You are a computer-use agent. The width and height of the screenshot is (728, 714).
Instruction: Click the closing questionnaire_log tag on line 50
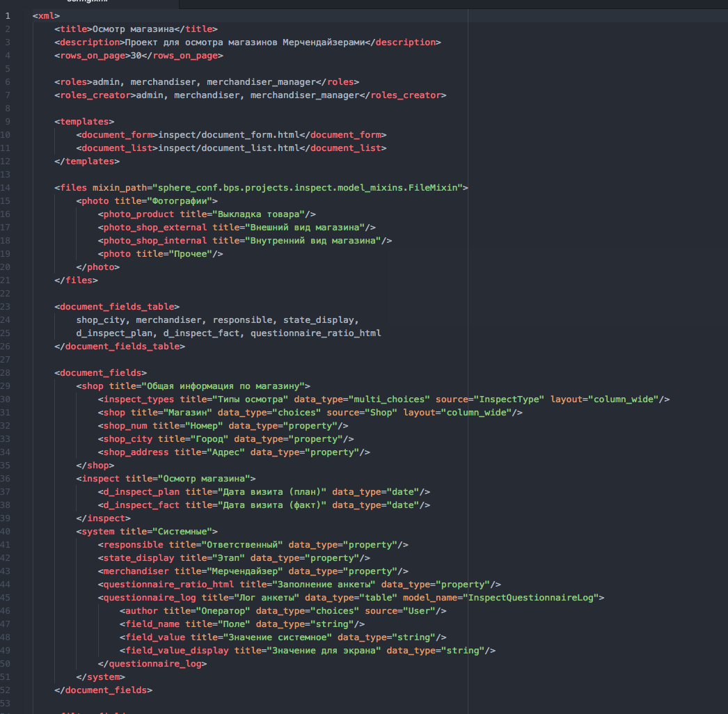(x=152, y=665)
